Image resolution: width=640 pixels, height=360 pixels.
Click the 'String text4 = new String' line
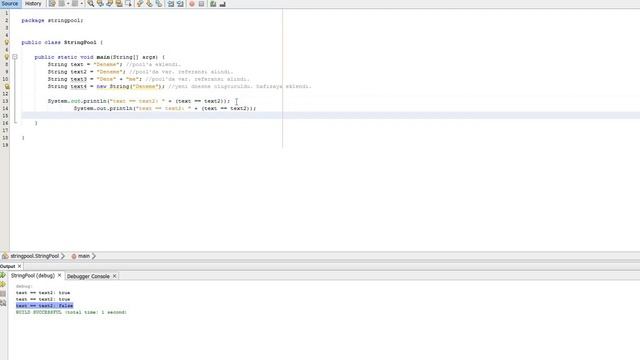pos(180,86)
